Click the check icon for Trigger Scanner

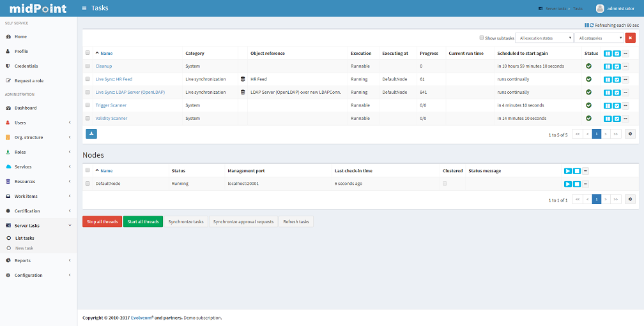(x=617, y=105)
